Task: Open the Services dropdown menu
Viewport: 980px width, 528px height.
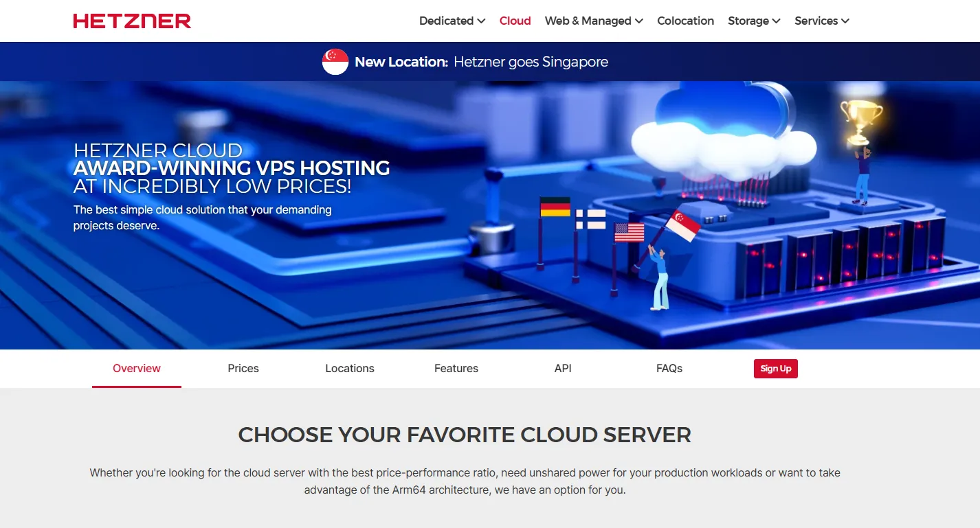Action: [x=822, y=21]
